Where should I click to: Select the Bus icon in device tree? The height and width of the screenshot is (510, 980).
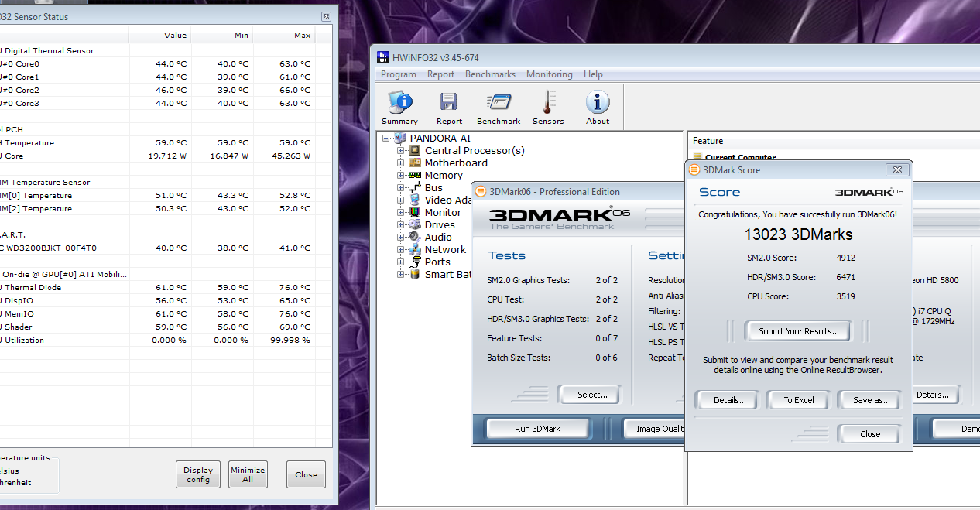(415, 187)
